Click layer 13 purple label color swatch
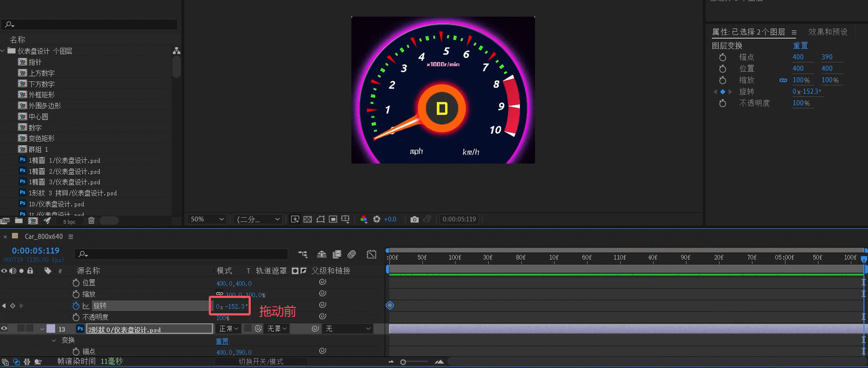Image resolution: width=868 pixels, height=368 pixels. pyautogui.click(x=50, y=329)
